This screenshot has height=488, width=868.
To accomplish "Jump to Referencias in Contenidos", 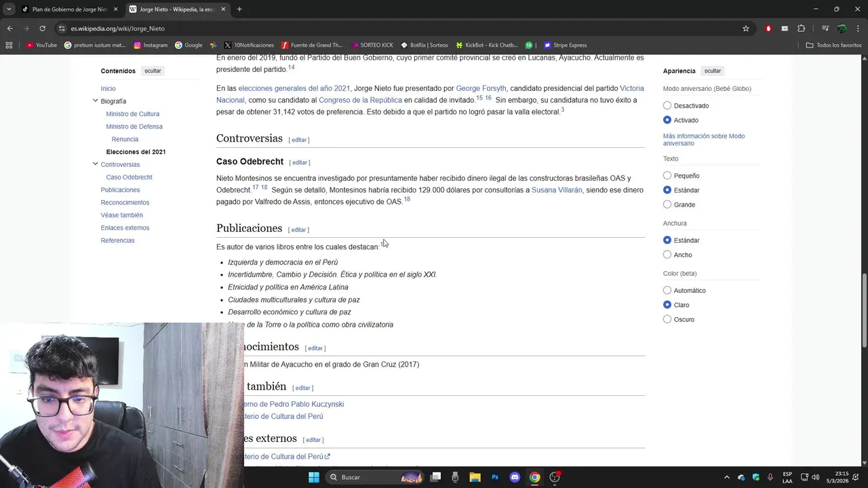I will [117, 241].
